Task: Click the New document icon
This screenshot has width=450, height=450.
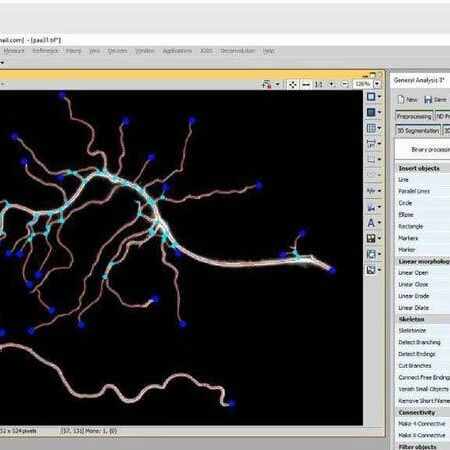Action: point(407,100)
